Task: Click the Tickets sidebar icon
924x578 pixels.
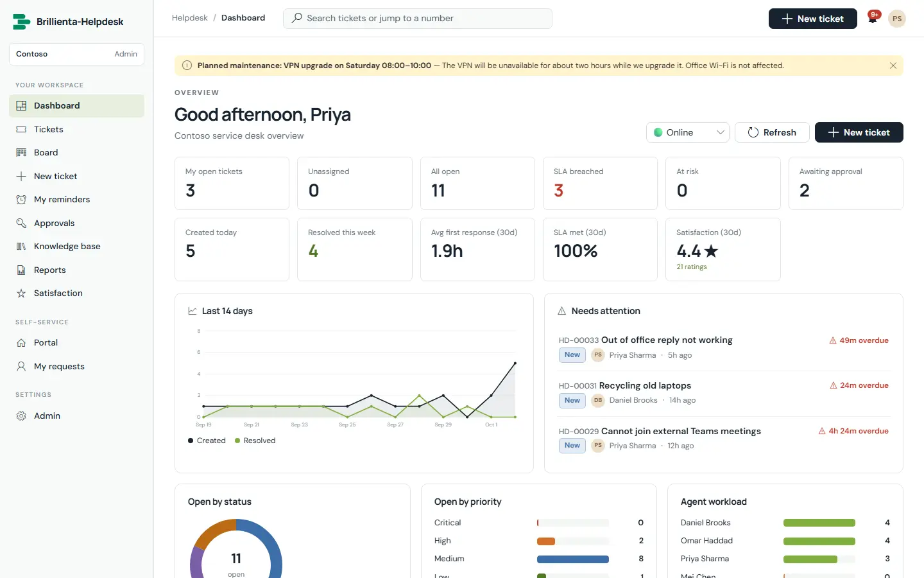Action: [21, 130]
